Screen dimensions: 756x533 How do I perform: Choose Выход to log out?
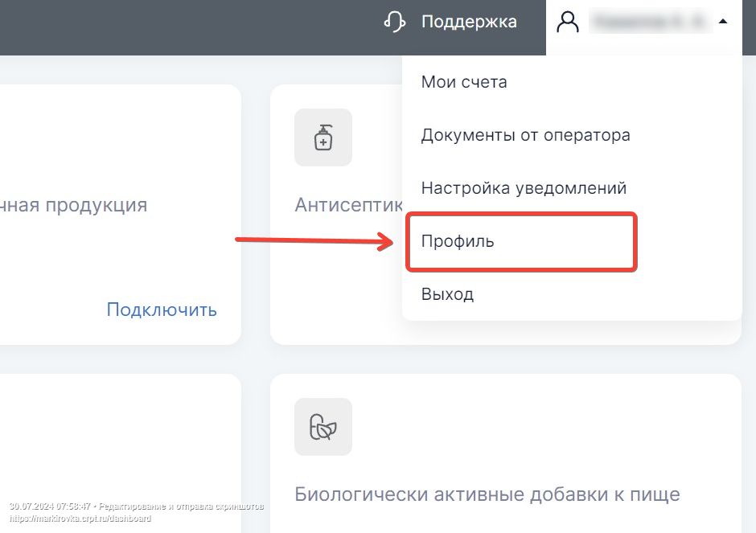(x=447, y=294)
